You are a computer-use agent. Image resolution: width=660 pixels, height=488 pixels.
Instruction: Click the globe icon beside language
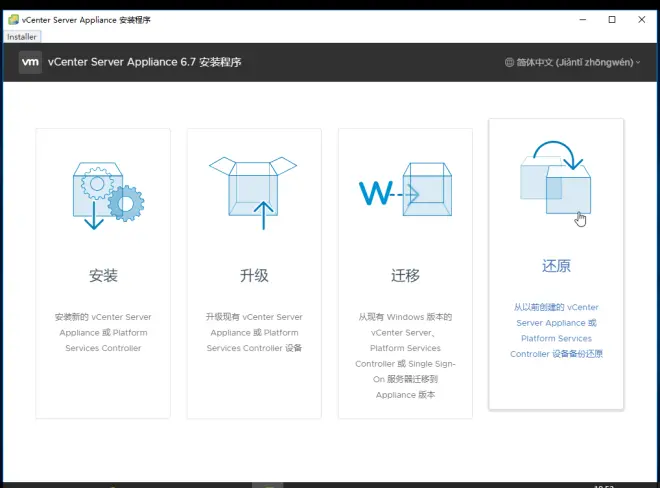[x=509, y=62]
